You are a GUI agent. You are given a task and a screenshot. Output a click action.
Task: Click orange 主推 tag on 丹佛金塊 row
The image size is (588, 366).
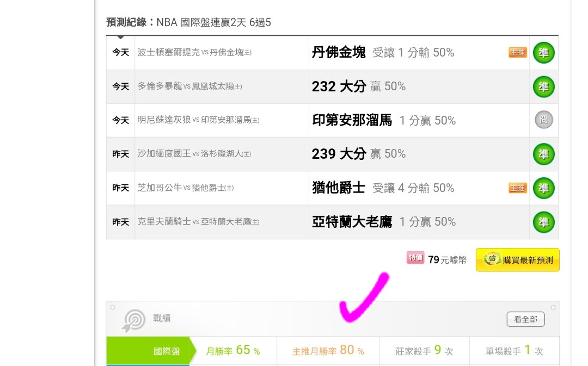click(518, 52)
